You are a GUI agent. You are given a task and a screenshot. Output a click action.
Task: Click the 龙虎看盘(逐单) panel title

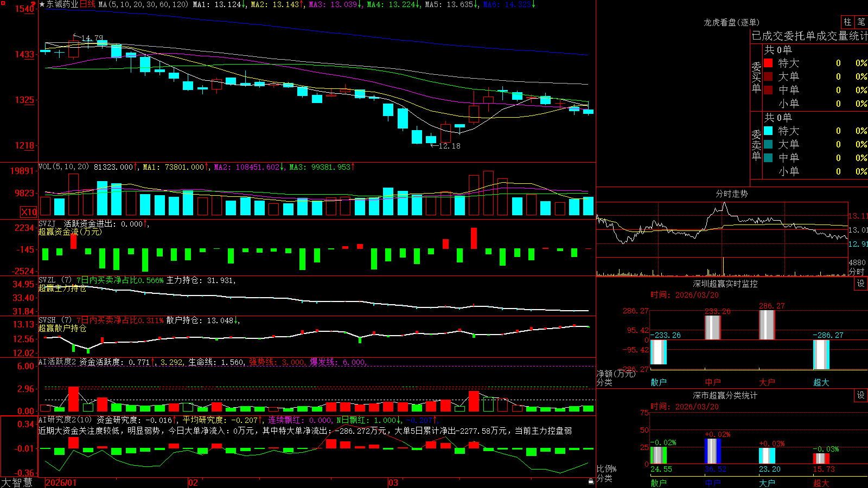[x=731, y=22]
